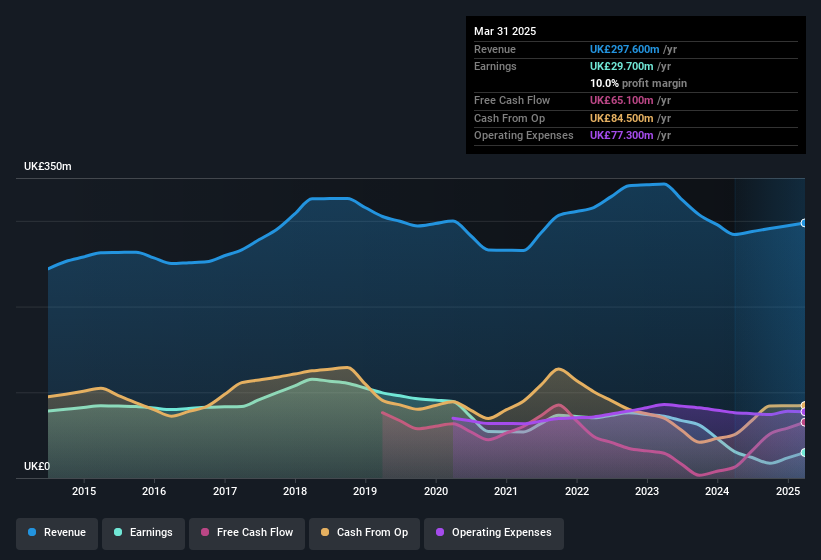This screenshot has height=560, width=821.
Task: Click the blue Revenue endpoint marker
Action: coord(804,223)
